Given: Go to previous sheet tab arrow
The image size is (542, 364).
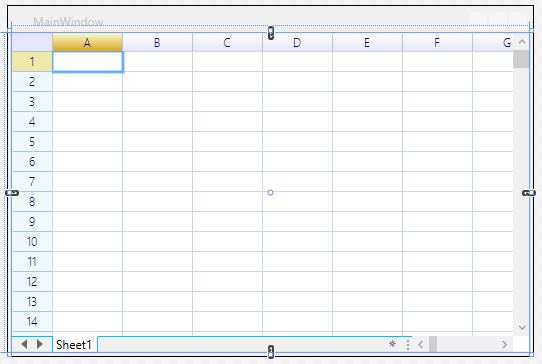Looking at the screenshot, I should point(24,344).
